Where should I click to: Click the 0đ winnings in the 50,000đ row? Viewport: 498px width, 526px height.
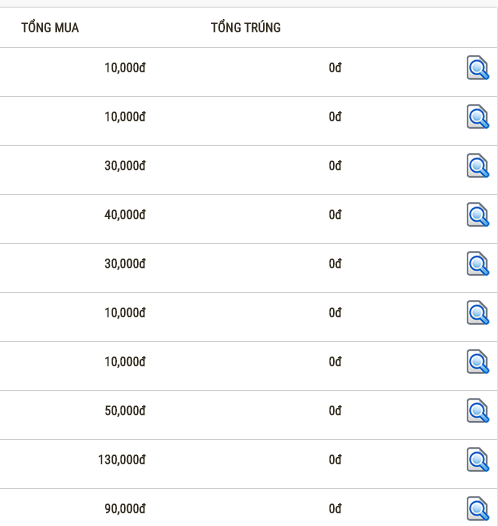(335, 411)
